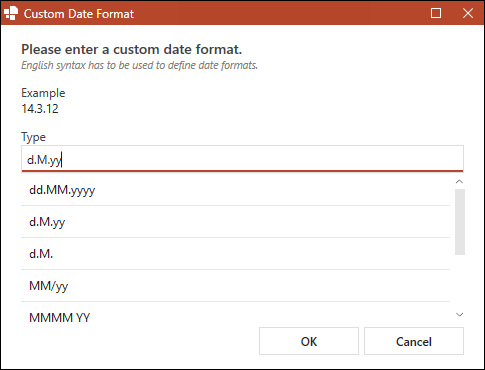The image size is (485, 370).
Task: Click the format list scrollbar thumb
Action: 460,222
